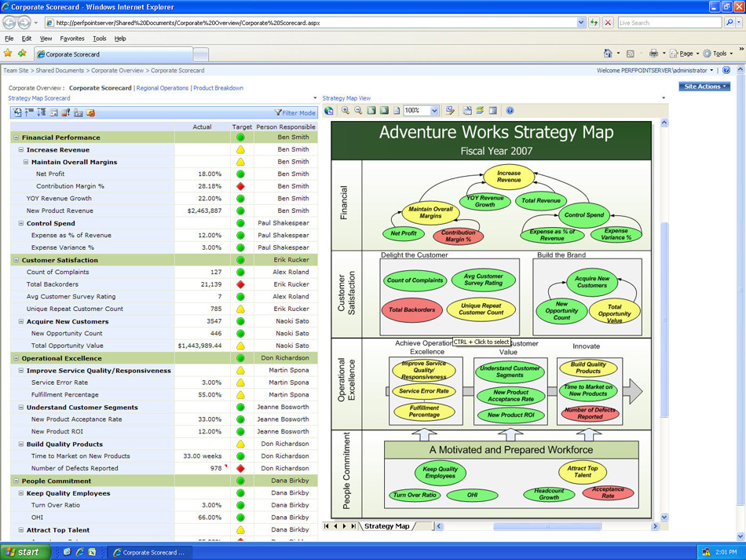Refresh the page with the green arrows icon

point(594,22)
